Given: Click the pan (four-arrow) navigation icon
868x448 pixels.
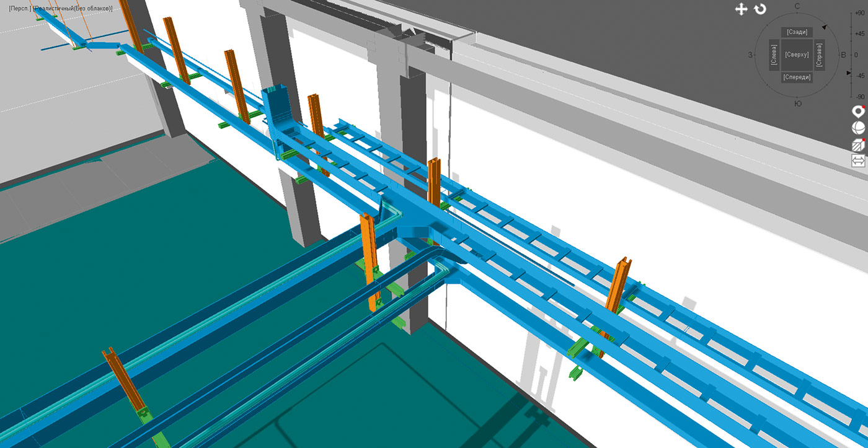Looking at the screenshot, I should tap(741, 9).
